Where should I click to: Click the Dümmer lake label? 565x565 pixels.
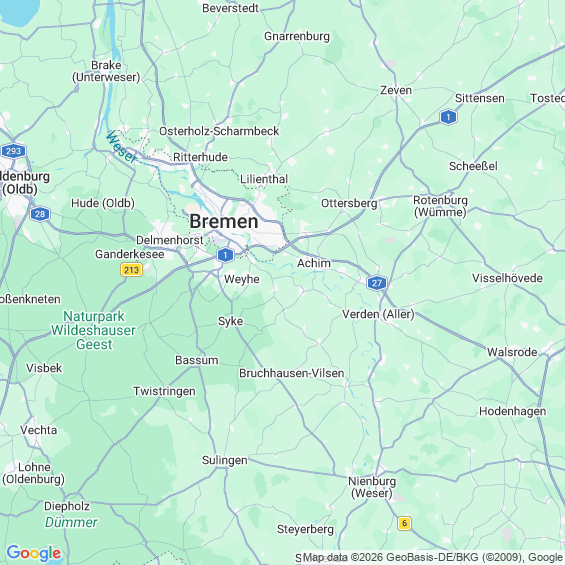(71, 522)
